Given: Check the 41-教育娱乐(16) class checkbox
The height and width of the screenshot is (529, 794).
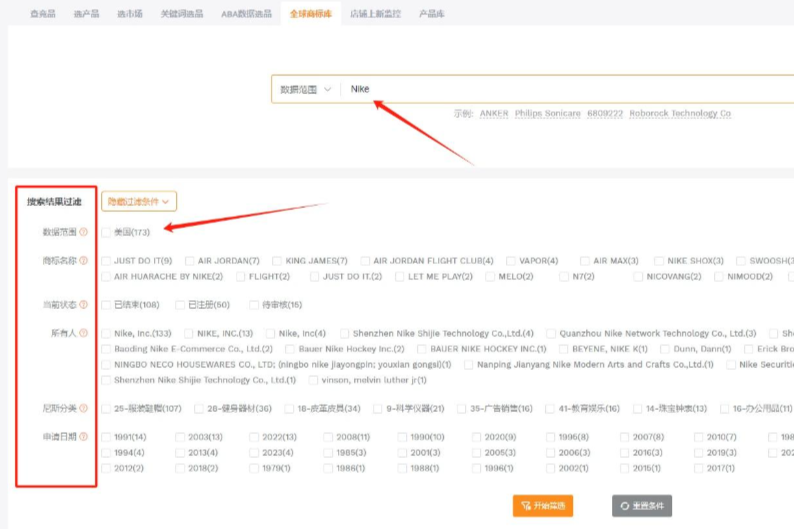Looking at the screenshot, I should pyautogui.click(x=549, y=409).
